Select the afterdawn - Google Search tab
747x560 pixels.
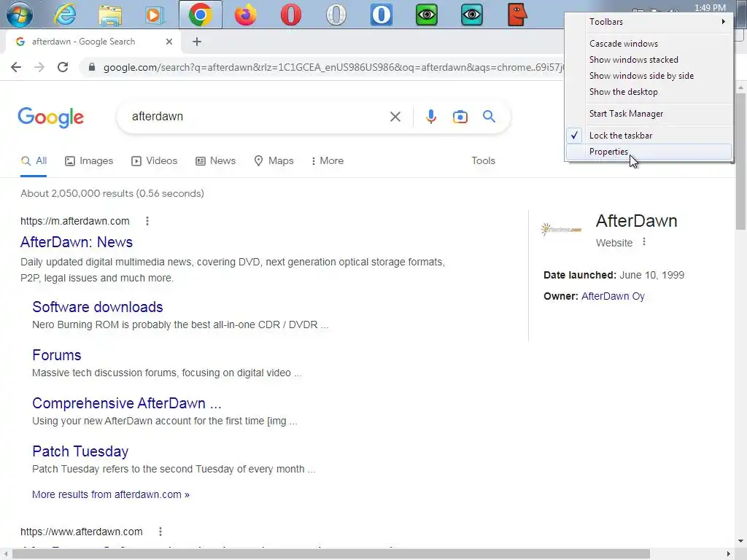click(93, 42)
